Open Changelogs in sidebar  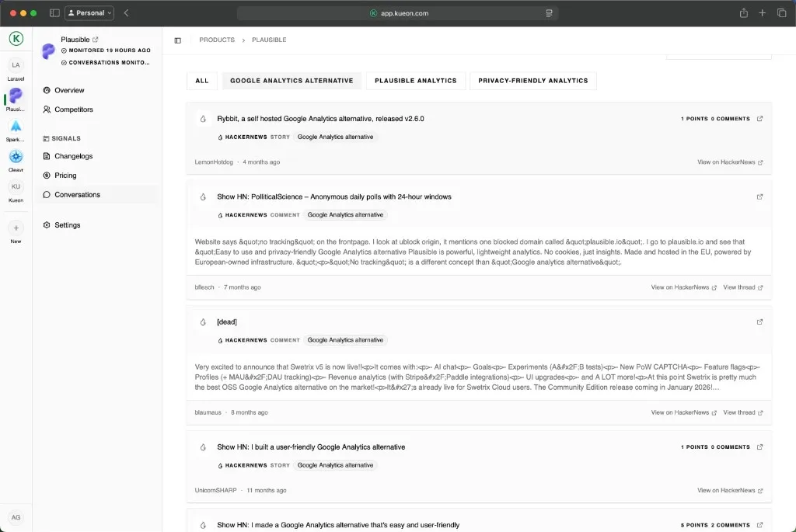(73, 156)
